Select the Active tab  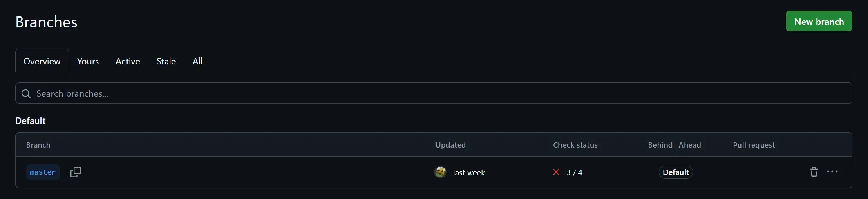(x=128, y=61)
